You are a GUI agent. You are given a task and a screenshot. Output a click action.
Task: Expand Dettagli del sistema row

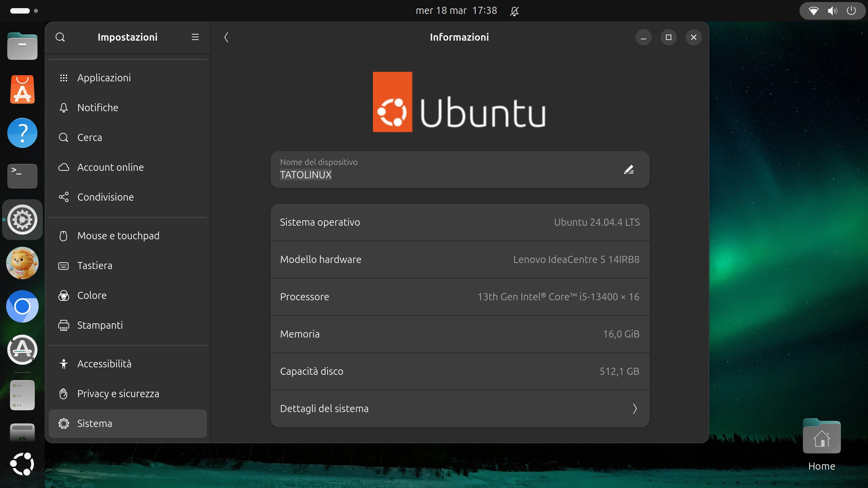460,408
